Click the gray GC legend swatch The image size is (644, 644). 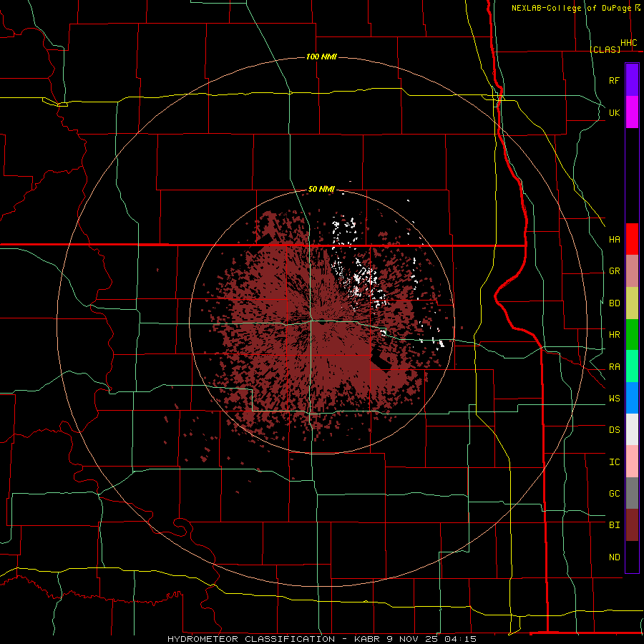point(632,493)
